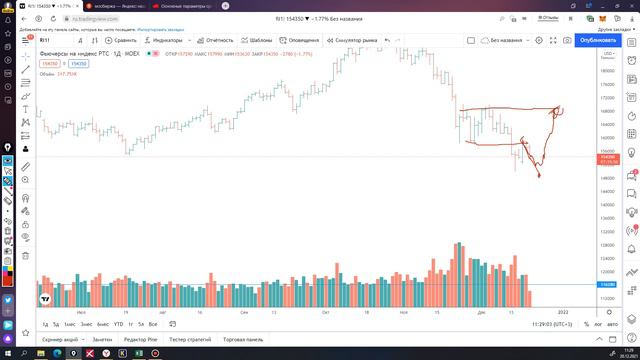This screenshot has width=640, height=360.
Task: Open Отчётность financials
Action: coord(215,40)
